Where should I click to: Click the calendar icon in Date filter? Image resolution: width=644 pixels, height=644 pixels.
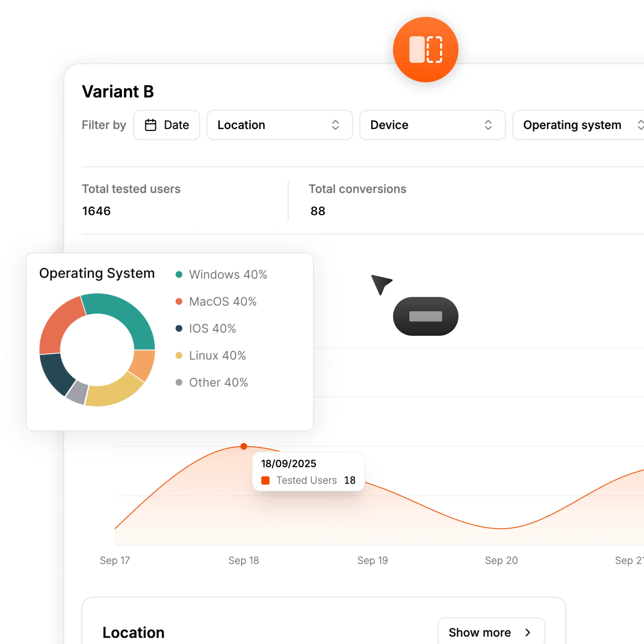pyautogui.click(x=150, y=125)
